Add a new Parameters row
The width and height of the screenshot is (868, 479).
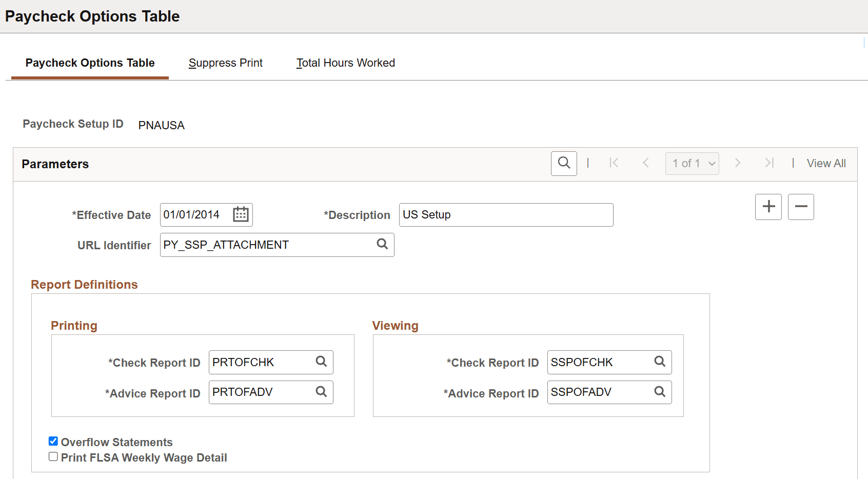click(x=768, y=207)
